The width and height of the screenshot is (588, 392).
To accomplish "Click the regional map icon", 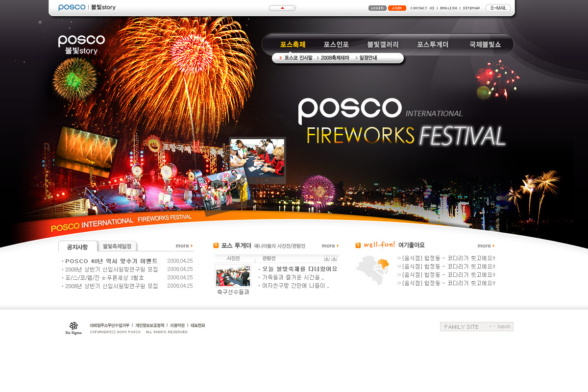I will pos(372,270).
